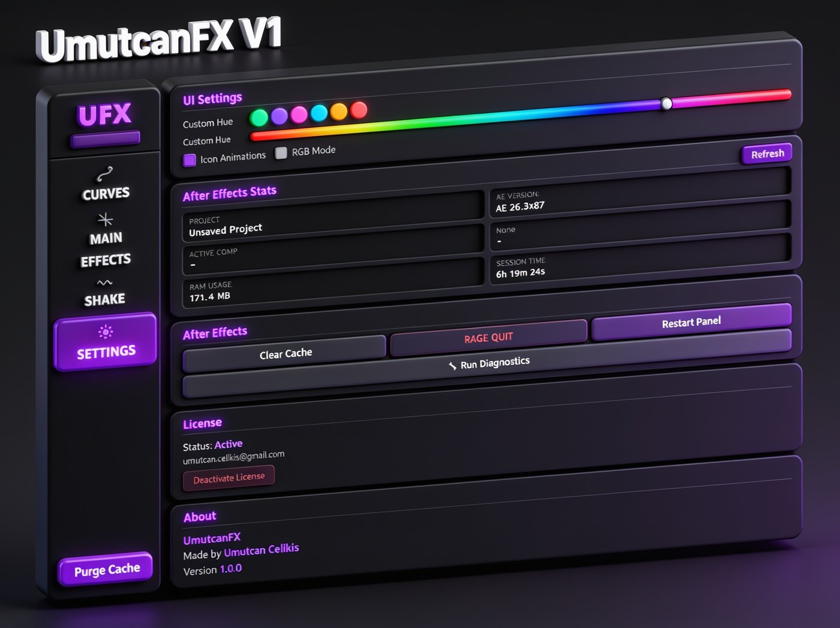Pick the orange hue swatch
The width and height of the screenshot is (840, 628).
click(x=339, y=112)
